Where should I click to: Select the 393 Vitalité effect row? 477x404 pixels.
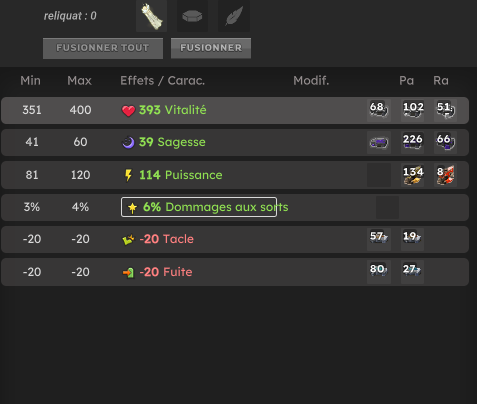tap(235, 110)
